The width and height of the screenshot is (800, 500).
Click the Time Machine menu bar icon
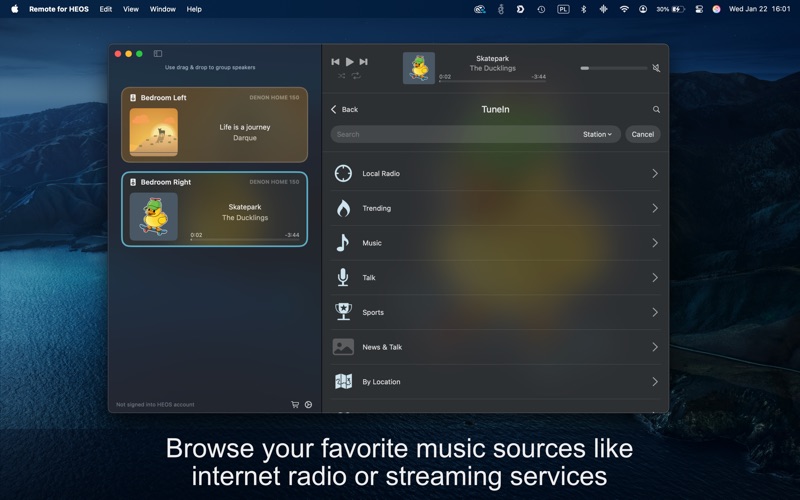pyautogui.click(x=541, y=9)
